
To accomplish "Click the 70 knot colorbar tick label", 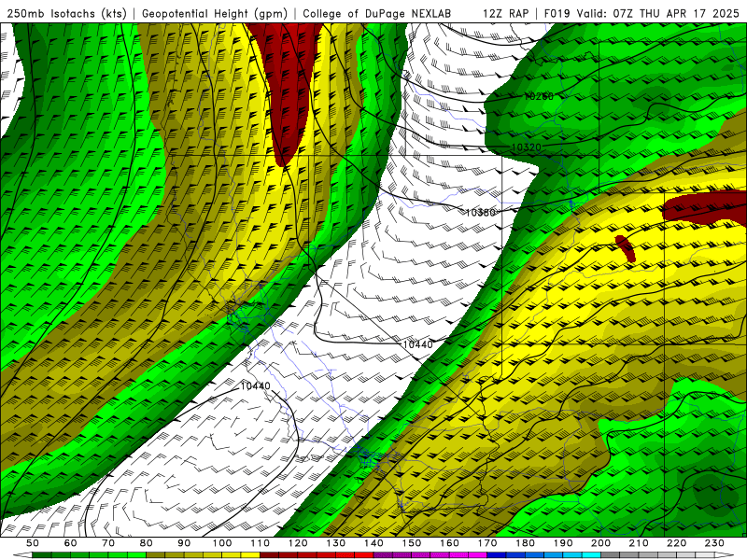I will coord(108,543).
